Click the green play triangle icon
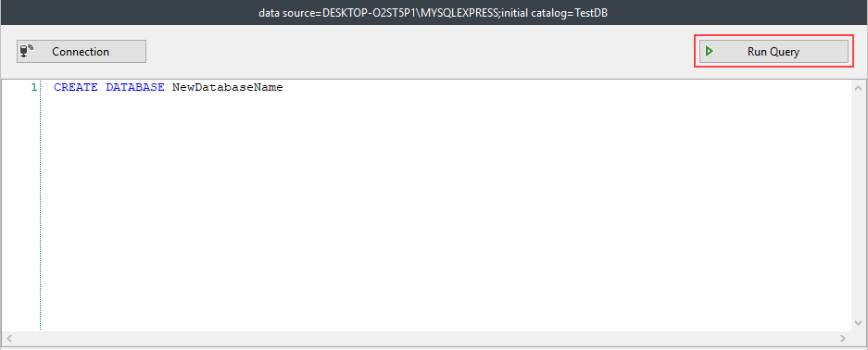Screen dimensions: 868x350 (x=709, y=52)
